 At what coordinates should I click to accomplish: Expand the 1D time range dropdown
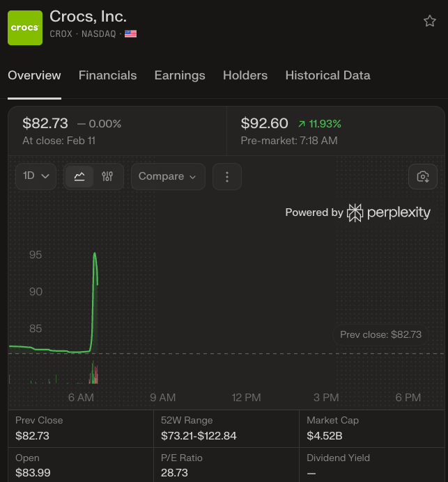36,176
